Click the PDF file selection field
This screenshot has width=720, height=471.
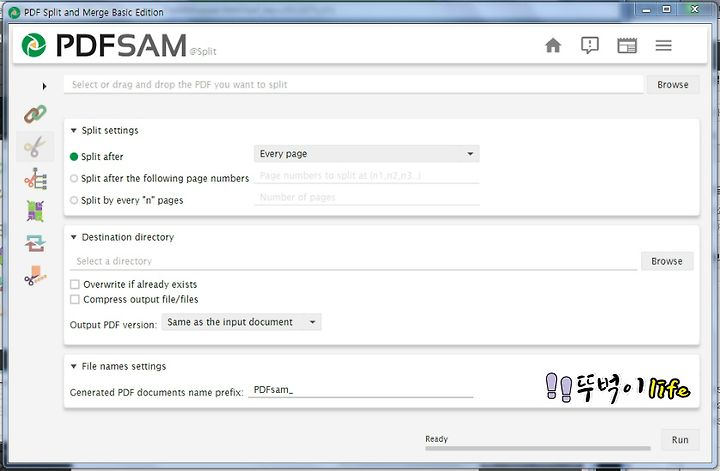[354, 84]
